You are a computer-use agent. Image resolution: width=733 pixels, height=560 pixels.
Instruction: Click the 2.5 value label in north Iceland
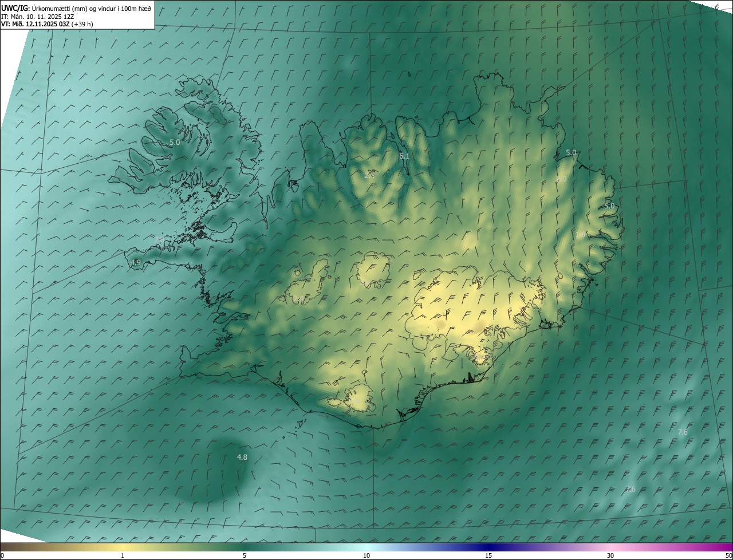[x=369, y=175]
